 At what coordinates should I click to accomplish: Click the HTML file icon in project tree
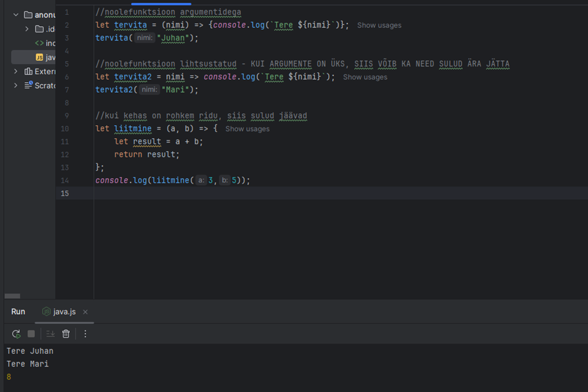coord(39,43)
